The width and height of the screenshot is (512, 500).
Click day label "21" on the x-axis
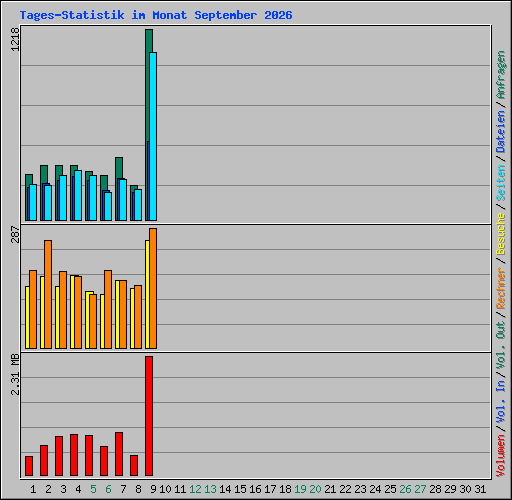tap(330, 489)
